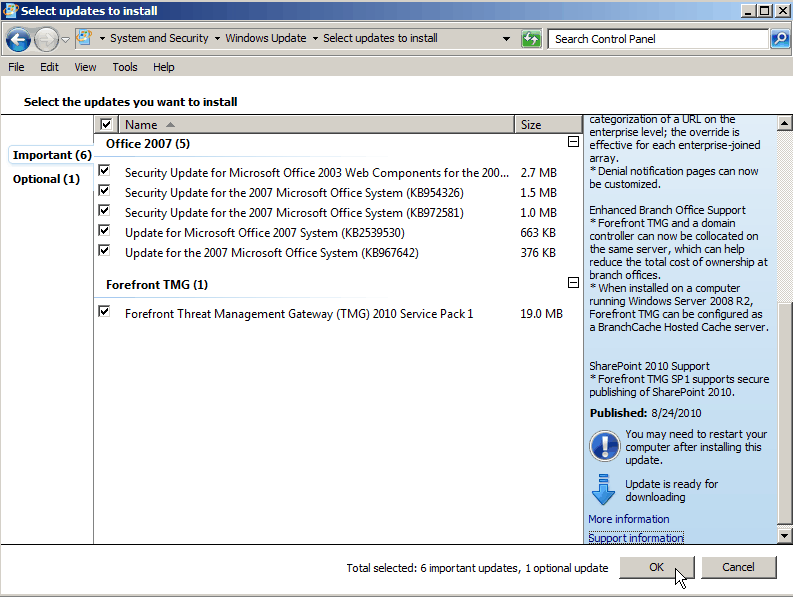This screenshot has height=597, width=793.
Task: Click the Office 2007 (5) group heading
Action: [148, 144]
